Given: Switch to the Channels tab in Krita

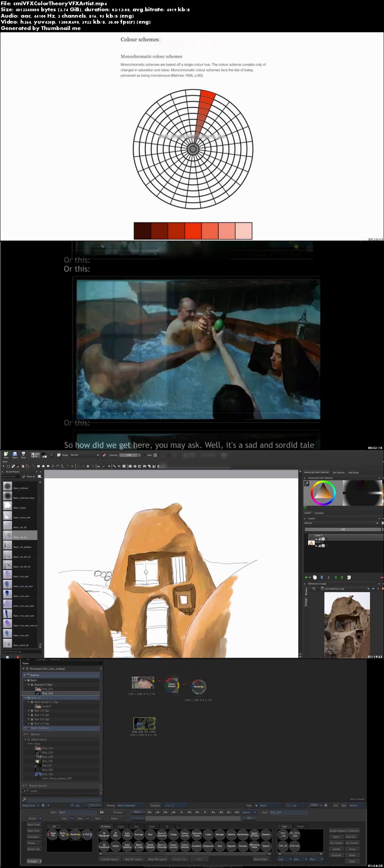Looking at the screenshot, I should (319, 513).
